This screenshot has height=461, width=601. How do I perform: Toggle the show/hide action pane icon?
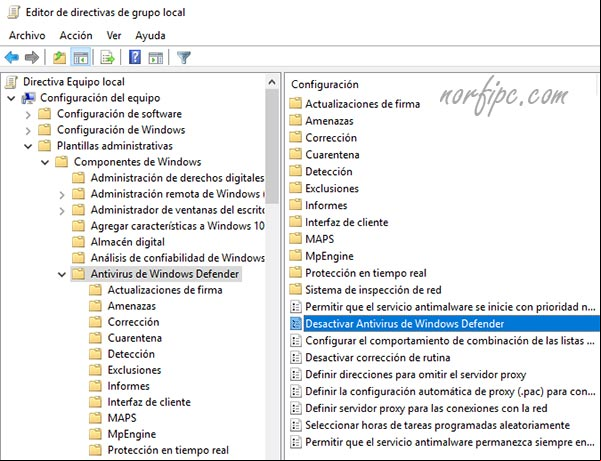pyautogui.click(x=156, y=58)
